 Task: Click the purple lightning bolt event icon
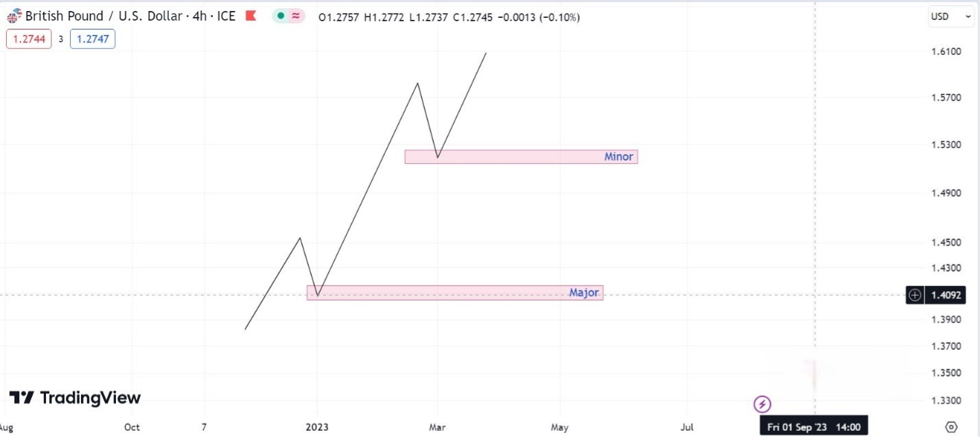click(762, 403)
